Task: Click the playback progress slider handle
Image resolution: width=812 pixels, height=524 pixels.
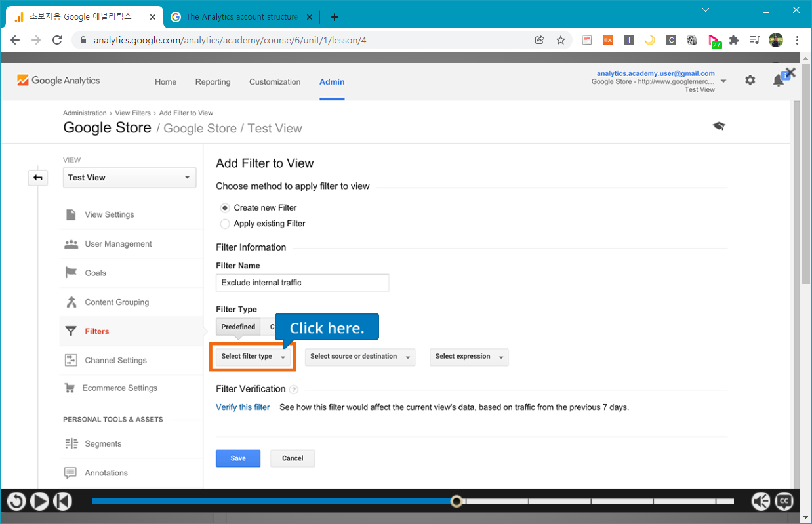Action: (x=457, y=502)
